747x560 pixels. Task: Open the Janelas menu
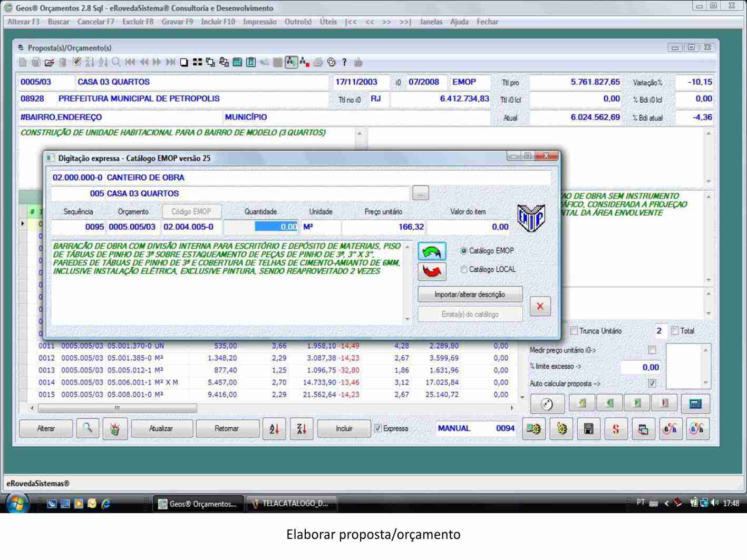tap(431, 22)
